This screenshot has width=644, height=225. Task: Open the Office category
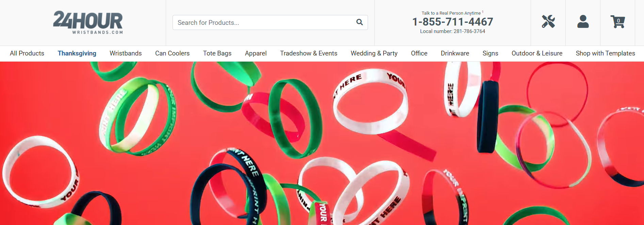419,53
